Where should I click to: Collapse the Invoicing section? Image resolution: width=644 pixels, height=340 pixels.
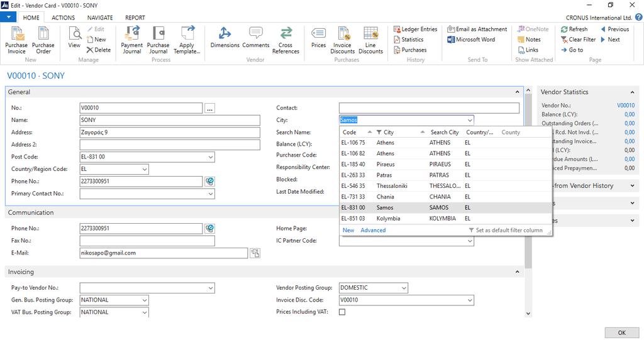(517, 272)
